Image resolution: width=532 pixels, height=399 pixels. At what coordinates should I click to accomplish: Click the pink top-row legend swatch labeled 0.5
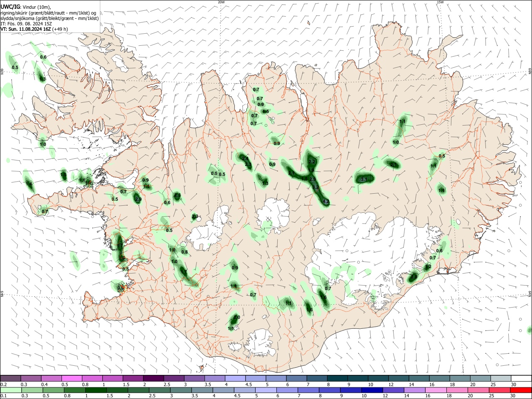pos(71,379)
